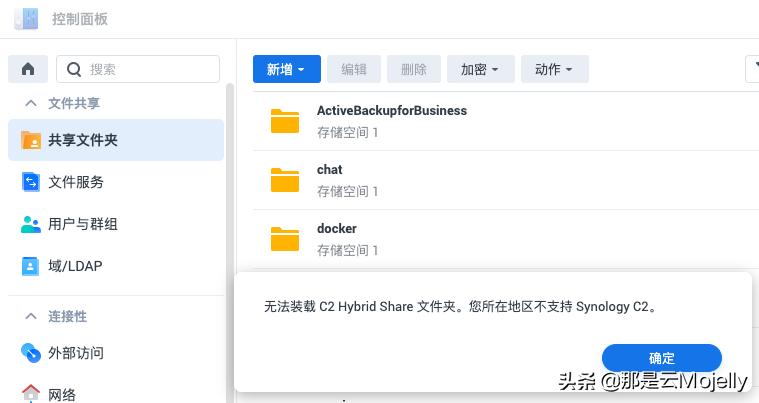
Task: Click the 用户与群组 people icon
Action: coord(31,224)
